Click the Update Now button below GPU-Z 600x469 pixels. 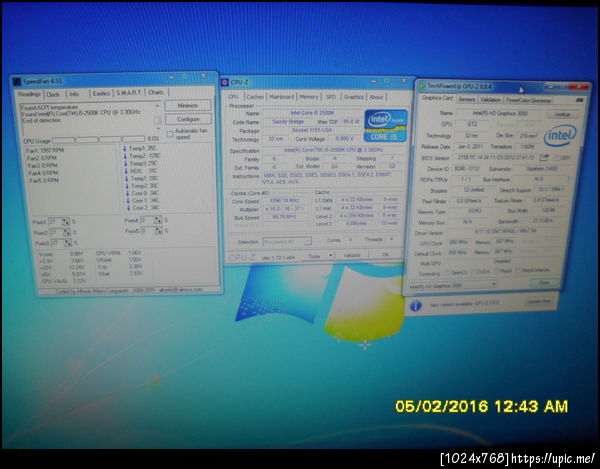pos(539,301)
